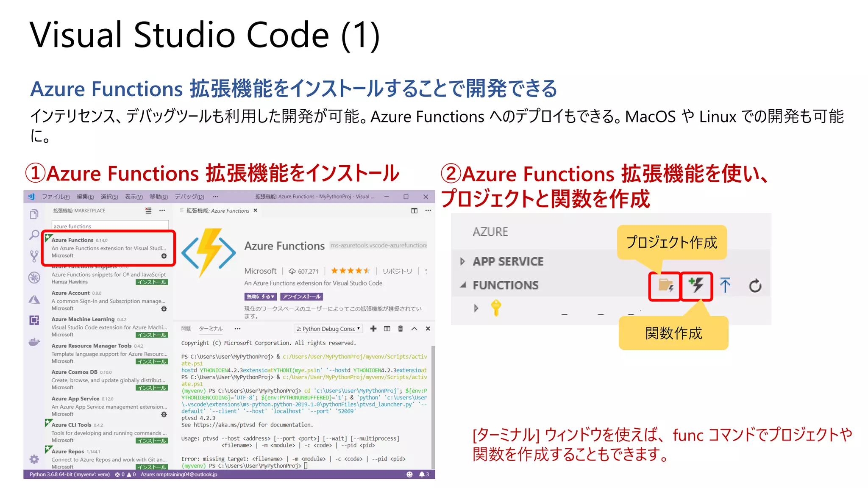Click the VS Code logo in the title bar

tap(31, 197)
